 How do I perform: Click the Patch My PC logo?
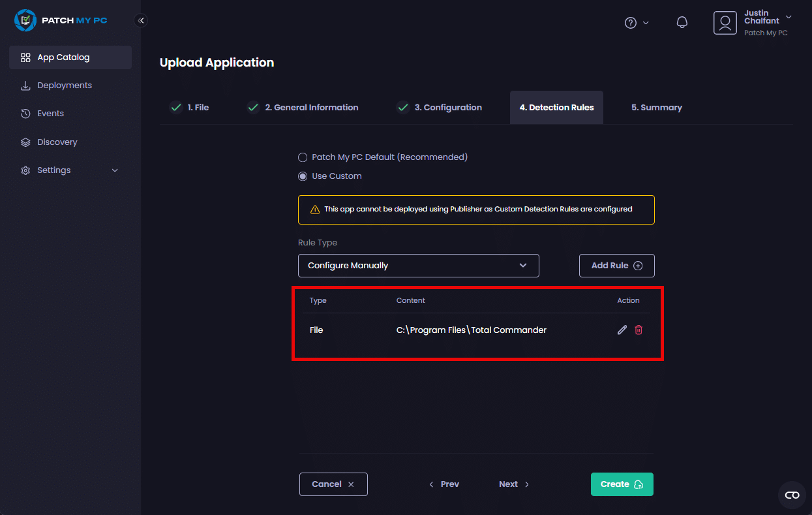tap(61, 20)
